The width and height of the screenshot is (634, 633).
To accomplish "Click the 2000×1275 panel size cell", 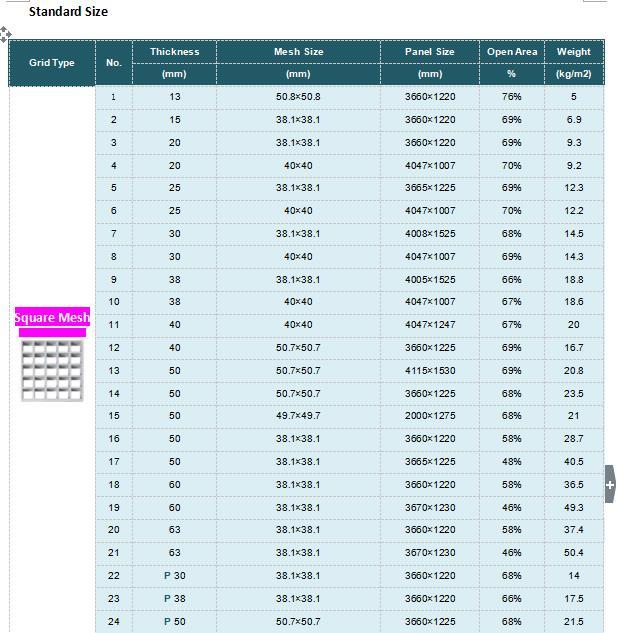I will [429, 416].
